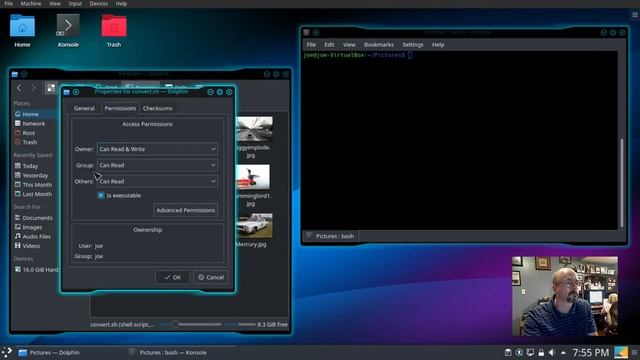Viewport: 640px width, 360px height.
Task: Open the application launcher in the taskbar
Action: [7, 352]
